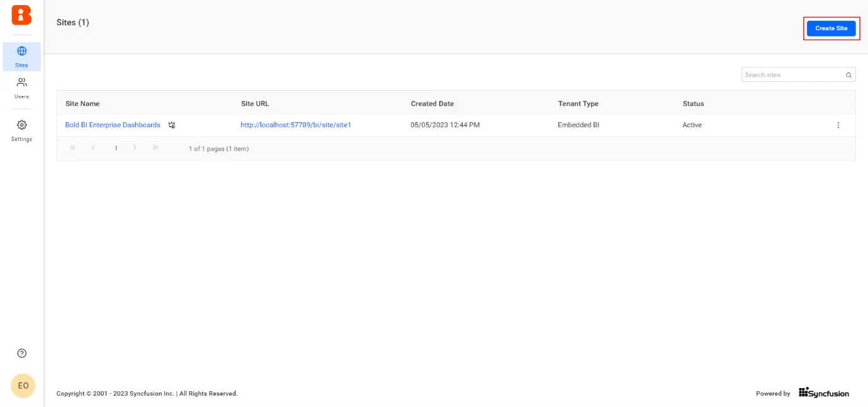Click the Active status cell

pyautogui.click(x=692, y=125)
